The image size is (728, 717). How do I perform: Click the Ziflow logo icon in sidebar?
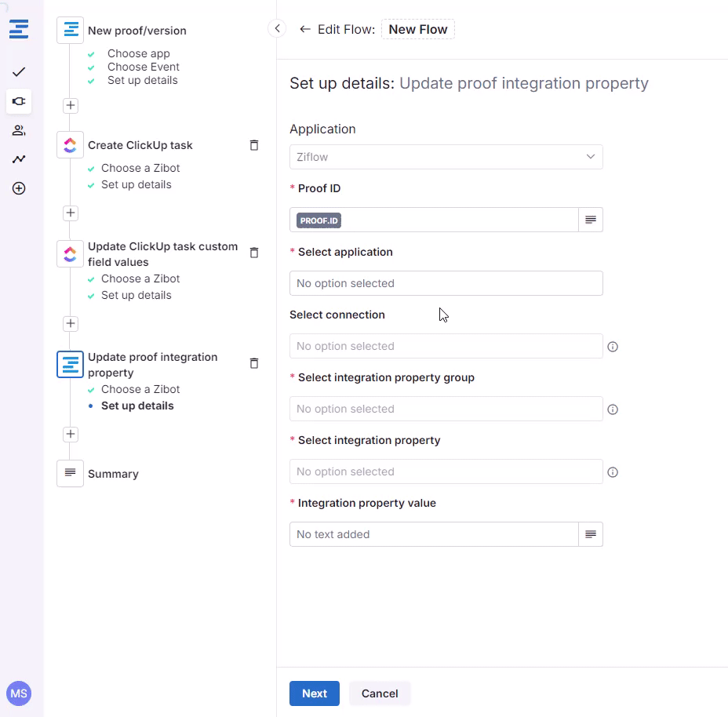(x=19, y=30)
